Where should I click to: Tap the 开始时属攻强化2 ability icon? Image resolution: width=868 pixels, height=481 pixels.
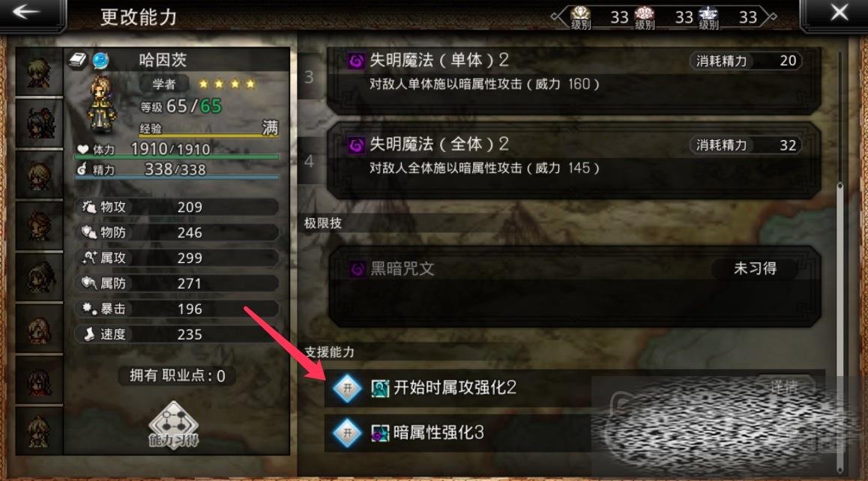click(380, 388)
